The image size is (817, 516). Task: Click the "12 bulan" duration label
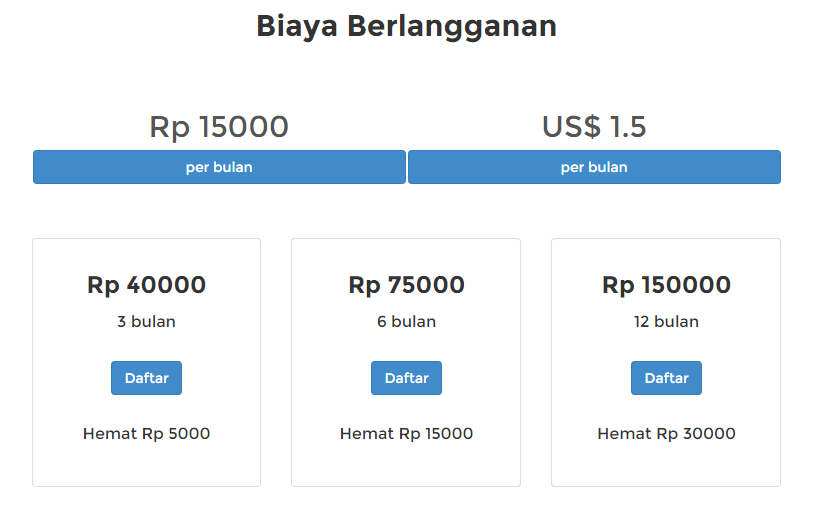(666, 322)
